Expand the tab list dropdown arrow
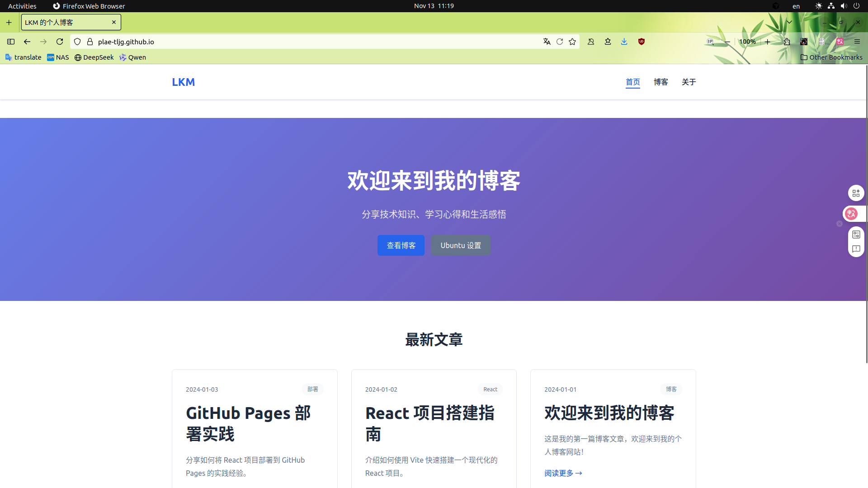The width and height of the screenshot is (868, 488). coord(790,22)
